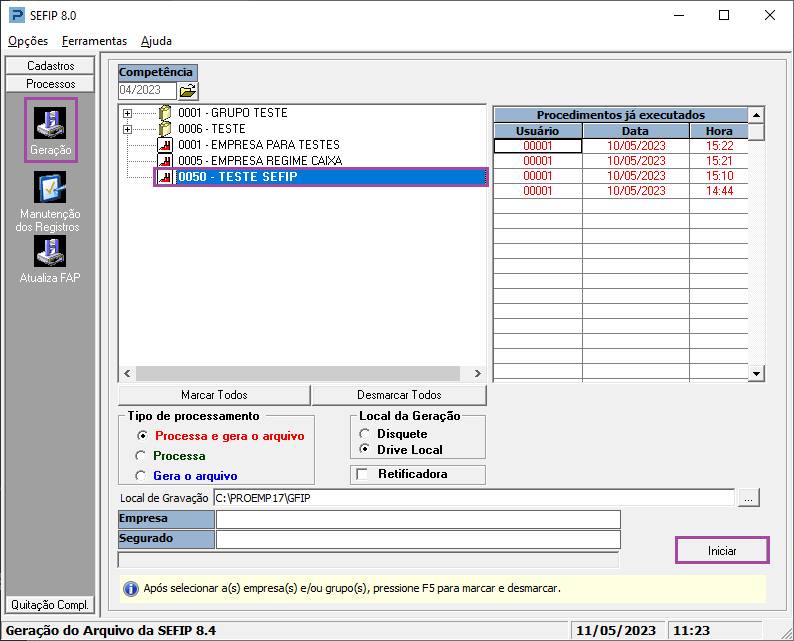Select the Processa radio option
The width and height of the screenshot is (794, 641).
pos(141,456)
